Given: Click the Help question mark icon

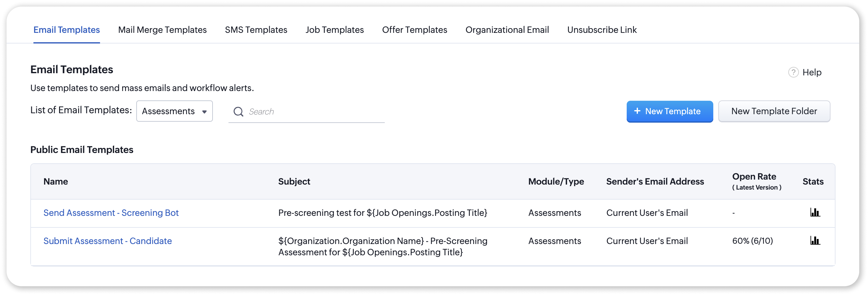Looking at the screenshot, I should [x=793, y=73].
